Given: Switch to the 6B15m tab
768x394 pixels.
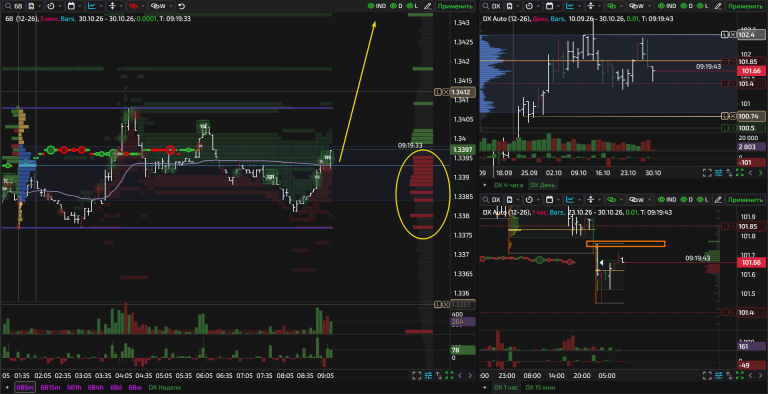Looking at the screenshot, I should [50, 387].
